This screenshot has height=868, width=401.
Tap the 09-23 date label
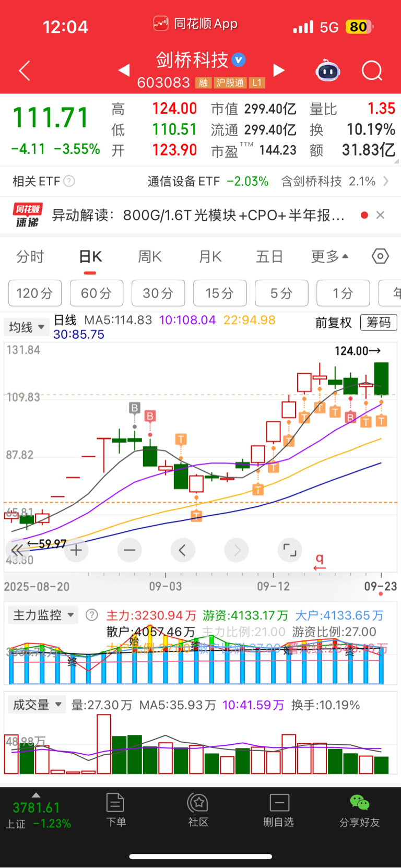[x=381, y=586]
